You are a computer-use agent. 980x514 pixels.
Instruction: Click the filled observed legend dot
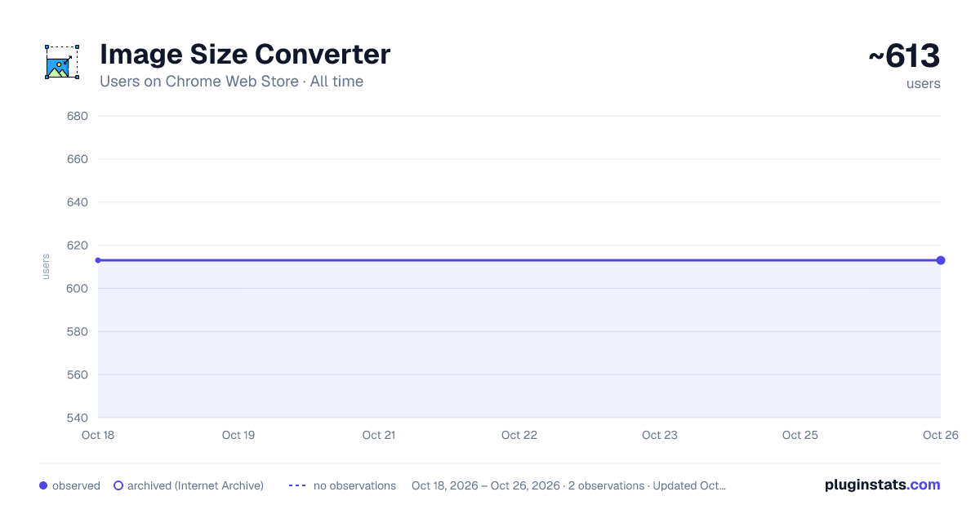click(x=43, y=485)
